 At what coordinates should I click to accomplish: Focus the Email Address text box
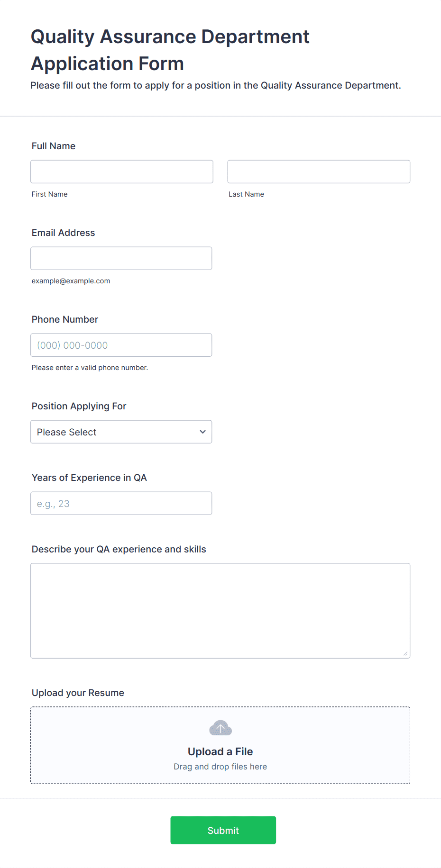tap(121, 258)
